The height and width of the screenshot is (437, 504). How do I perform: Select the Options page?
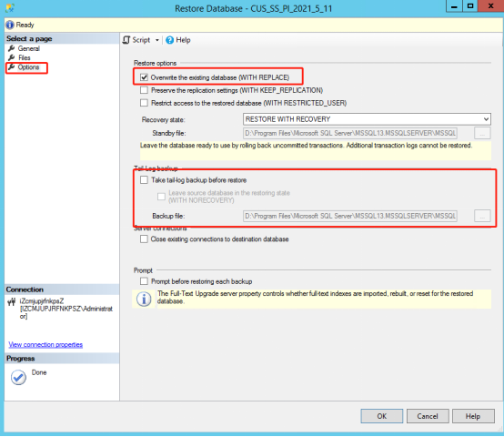point(28,67)
